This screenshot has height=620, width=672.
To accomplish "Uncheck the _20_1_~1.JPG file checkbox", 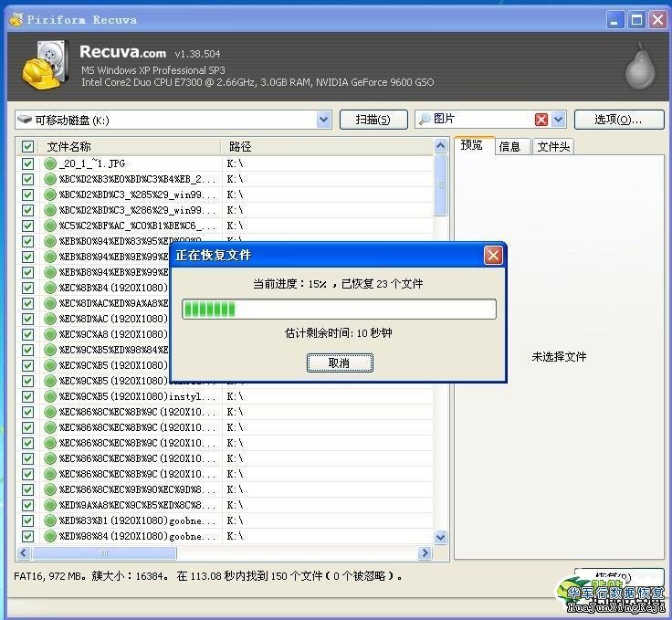I will (x=27, y=163).
